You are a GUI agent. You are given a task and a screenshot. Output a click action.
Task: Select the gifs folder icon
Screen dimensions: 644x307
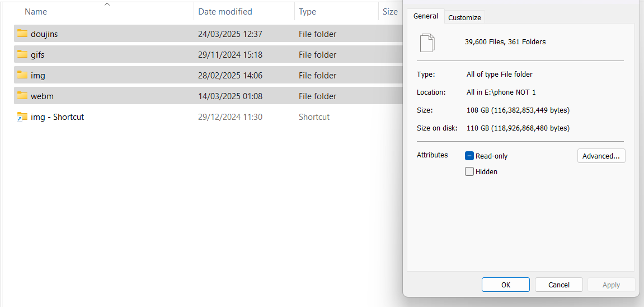point(22,54)
